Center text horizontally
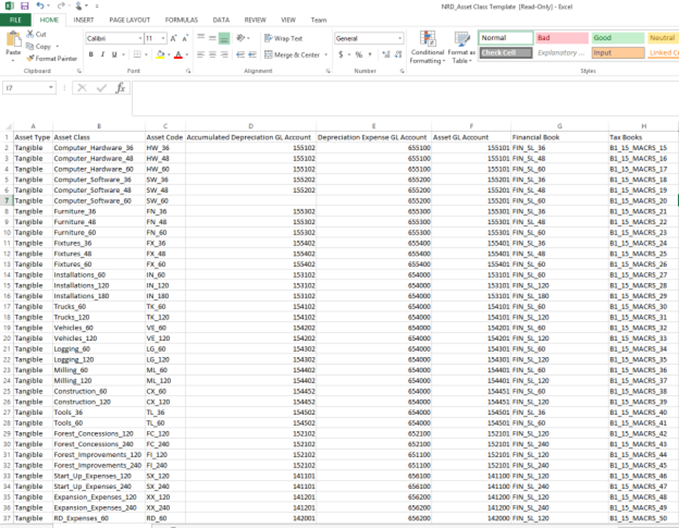 coord(212,55)
